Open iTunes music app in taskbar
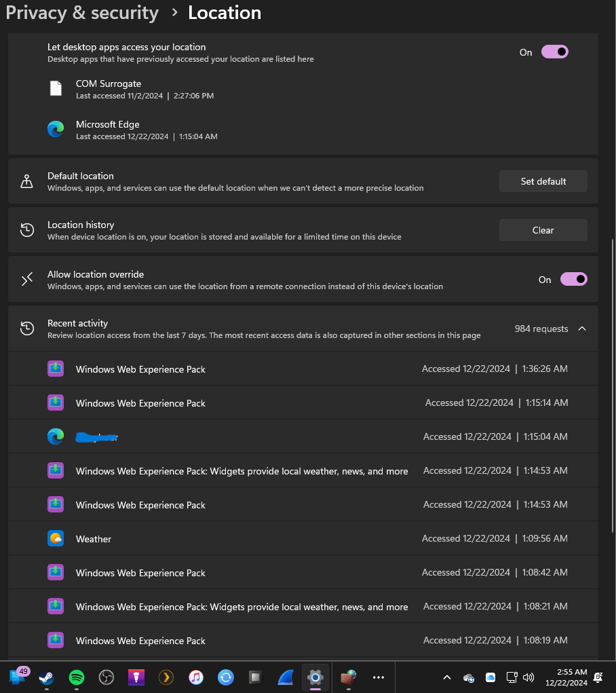This screenshot has width=616, height=693. pyautogui.click(x=196, y=677)
